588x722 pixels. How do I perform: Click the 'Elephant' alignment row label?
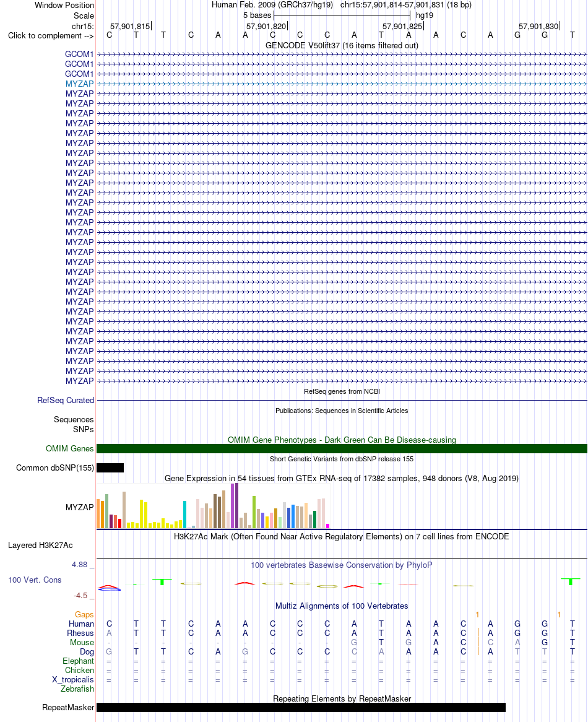78,661
